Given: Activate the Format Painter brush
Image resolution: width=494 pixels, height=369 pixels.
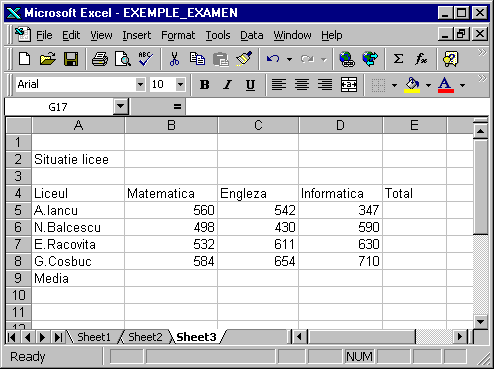Looking at the screenshot, I should pos(244,59).
